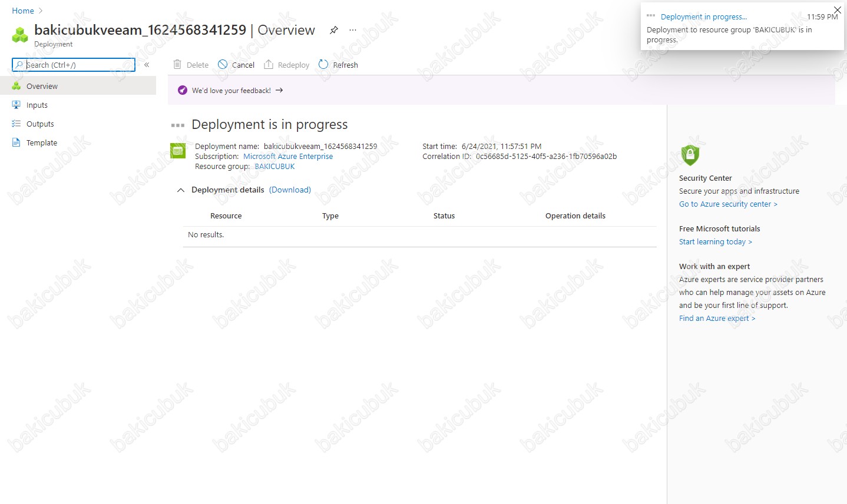Image resolution: width=847 pixels, height=504 pixels.
Task: Open the Find an Azure expert link
Action: [x=717, y=319]
